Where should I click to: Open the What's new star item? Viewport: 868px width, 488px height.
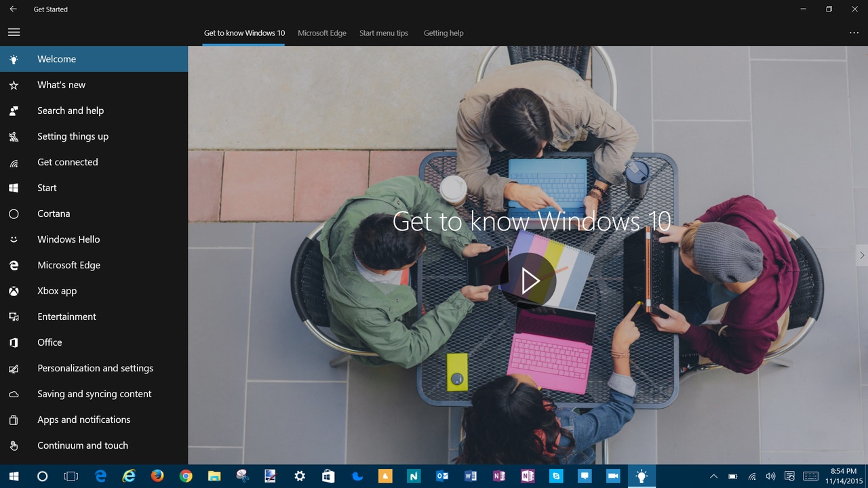click(94, 85)
